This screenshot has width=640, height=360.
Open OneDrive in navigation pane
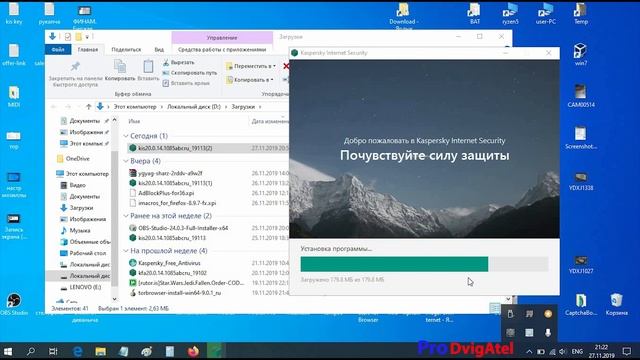[x=77, y=158]
